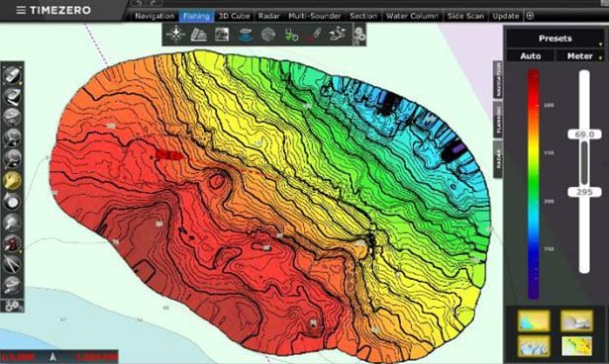Screen dimensions: 609x364
Task: Click the compass rose icon in top toolbar
Action: 175,35
